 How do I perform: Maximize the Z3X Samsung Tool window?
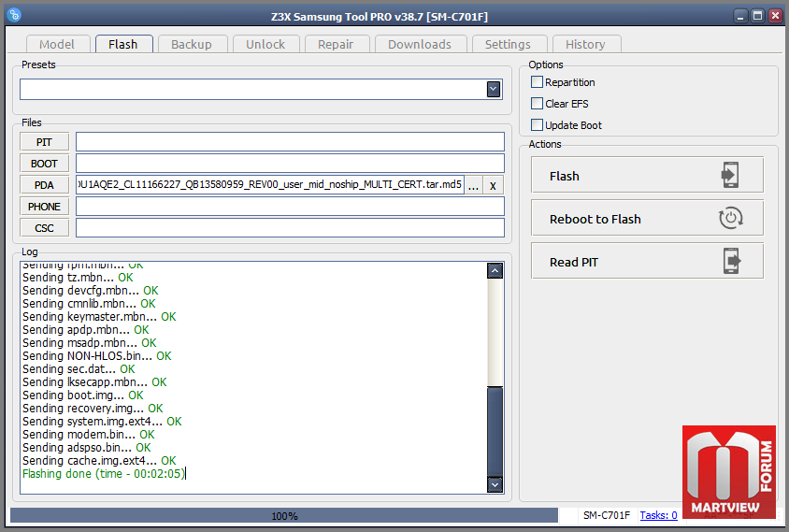(758, 16)
